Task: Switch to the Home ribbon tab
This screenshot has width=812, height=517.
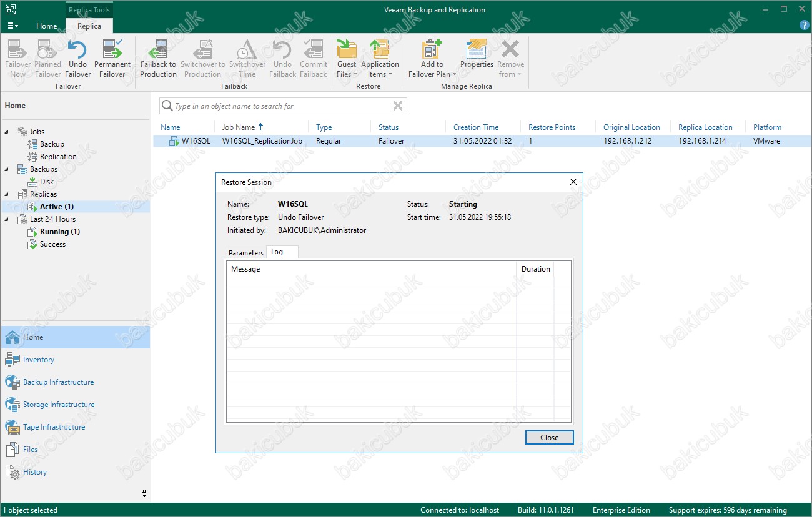Action: (47, 26)
